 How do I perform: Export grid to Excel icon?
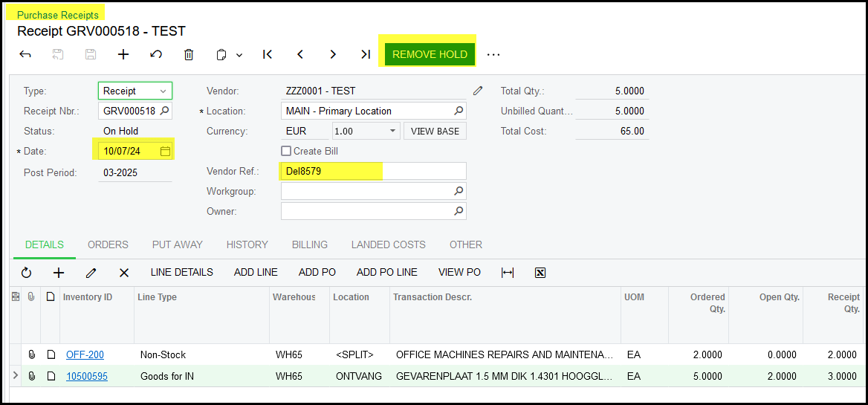pos(540,273)
